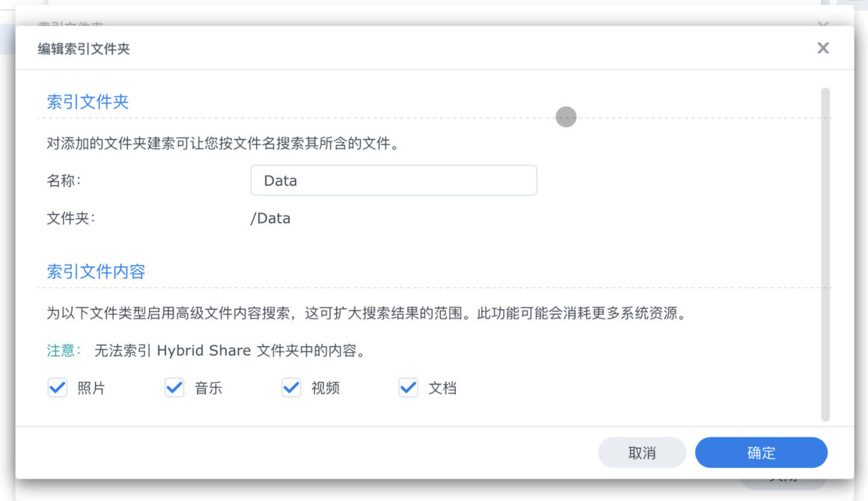Click the 编辑索引文件夹 dialog title

pyautogui.click(x=85, y=47)
